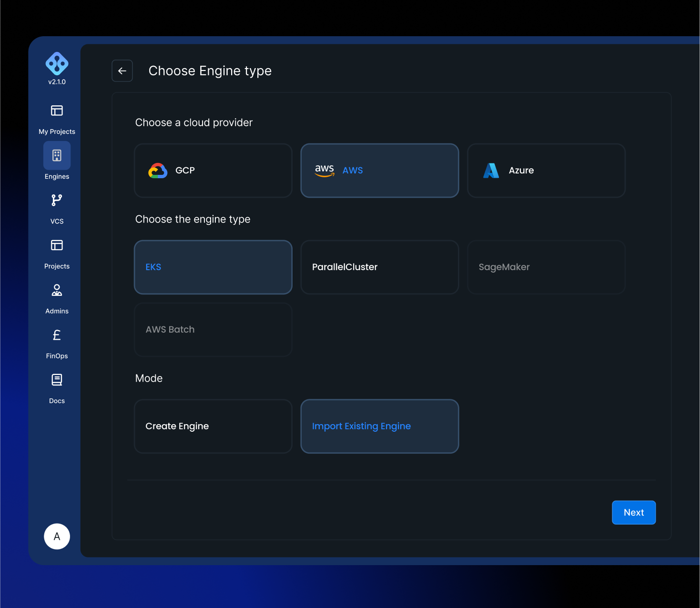Select Create Engine mode
Viewport: 700px width, 608px height.
tap(213, 426)
